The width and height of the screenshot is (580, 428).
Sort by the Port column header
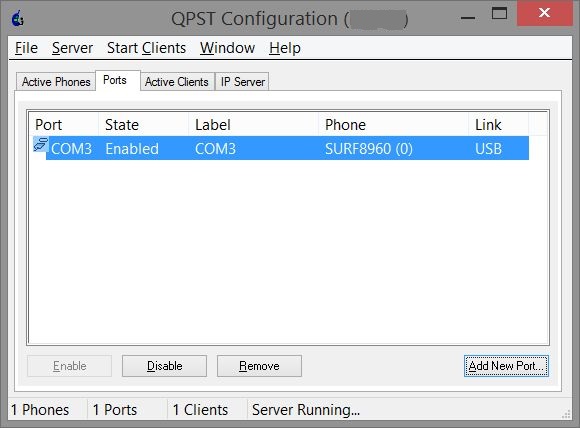tap(64, 125)
